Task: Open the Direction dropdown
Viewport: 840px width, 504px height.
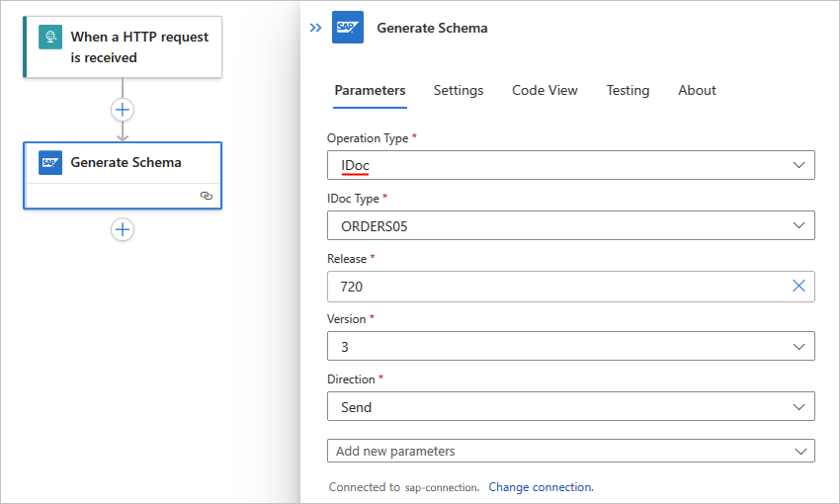Action: pyautogui.click(x=798, y=406)
